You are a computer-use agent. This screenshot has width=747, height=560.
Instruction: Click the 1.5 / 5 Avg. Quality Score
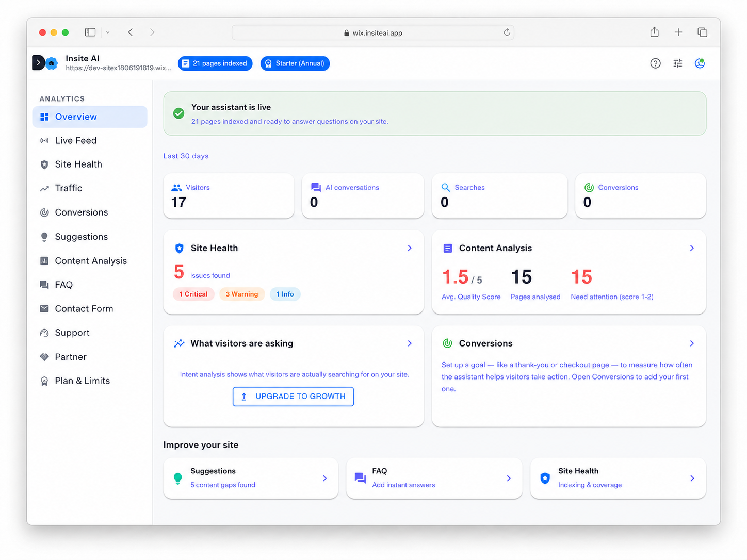pyautogui.click(x=462, y=277)
